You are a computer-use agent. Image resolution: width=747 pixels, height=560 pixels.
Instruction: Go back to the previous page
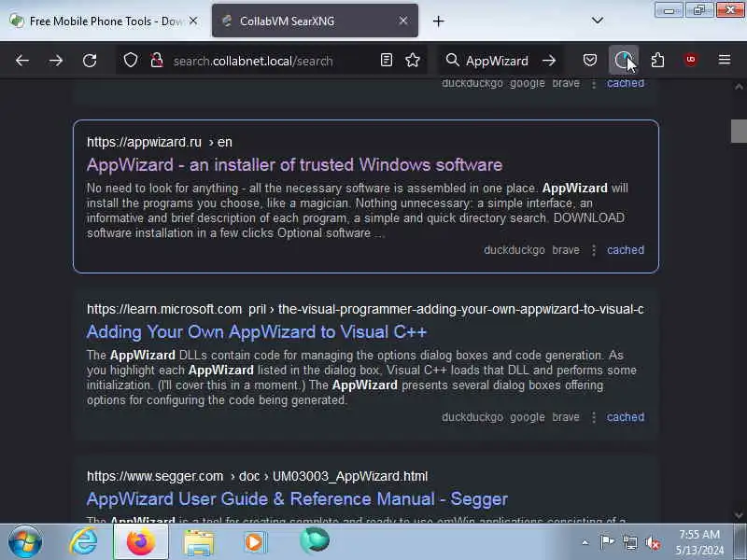coord(22,61)
